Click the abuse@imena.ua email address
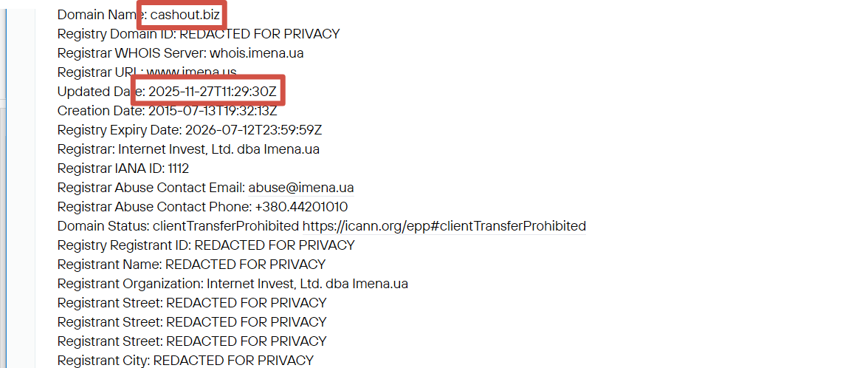This screenshot has height=368, width=868. (x=301, y=188)
